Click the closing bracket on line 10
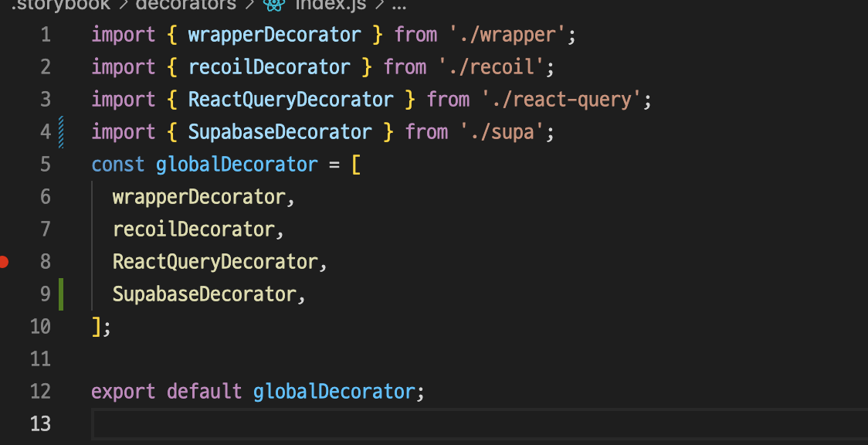This screenshot has height=445, width=868. (97, 327)
